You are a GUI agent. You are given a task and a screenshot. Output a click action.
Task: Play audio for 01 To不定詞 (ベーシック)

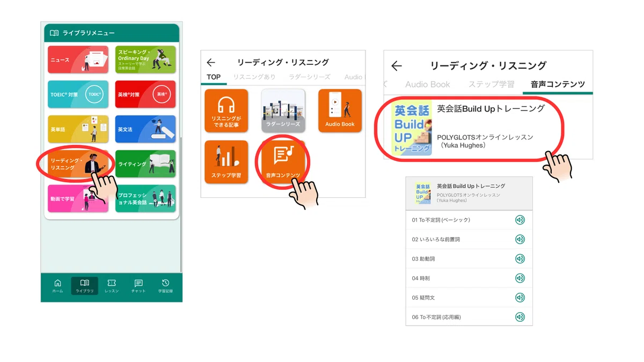tap(519, 220)
